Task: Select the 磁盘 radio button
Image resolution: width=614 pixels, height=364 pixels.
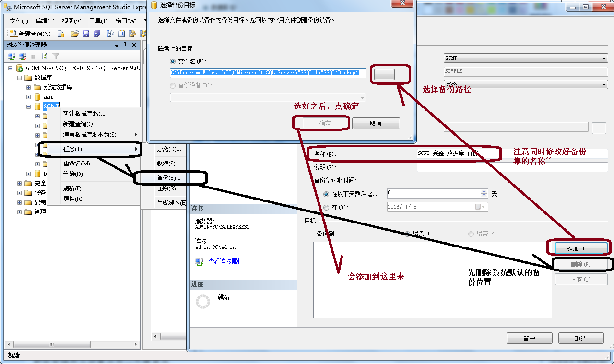Action: coord(407,234)
